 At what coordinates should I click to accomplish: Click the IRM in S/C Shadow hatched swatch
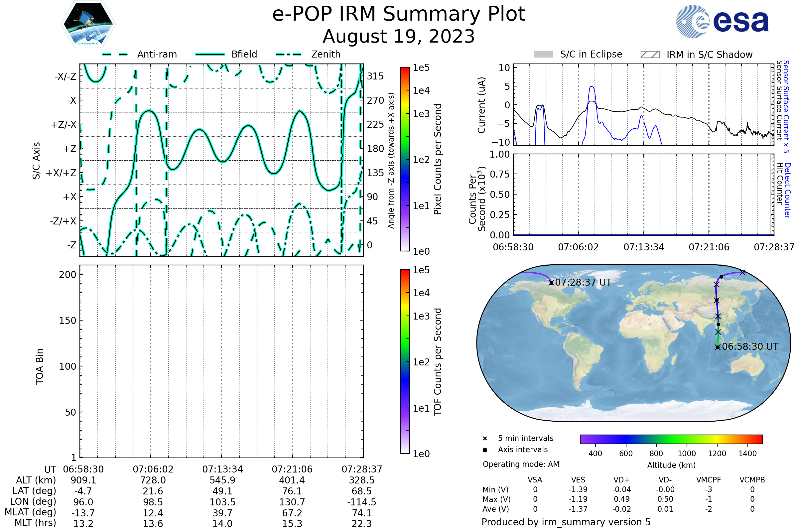(650, 55)
